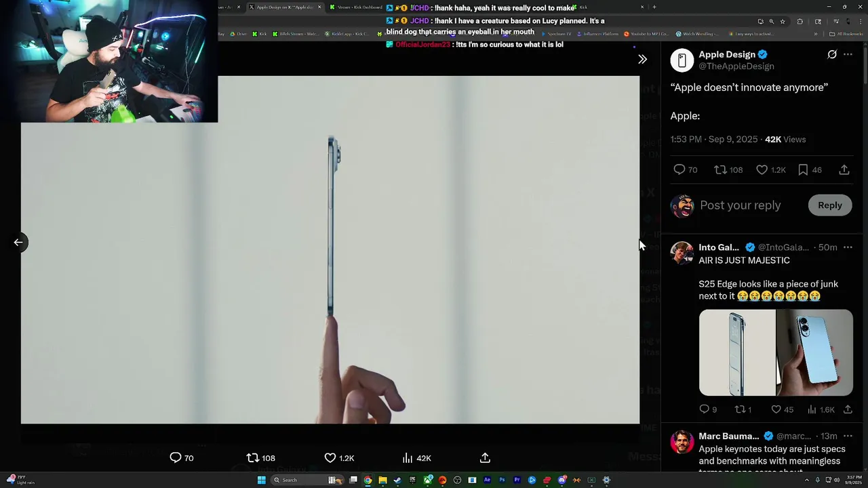View analytics 1.6K on Into Gal comment
This screenshot has width=868, height=488.
point(821,409)
